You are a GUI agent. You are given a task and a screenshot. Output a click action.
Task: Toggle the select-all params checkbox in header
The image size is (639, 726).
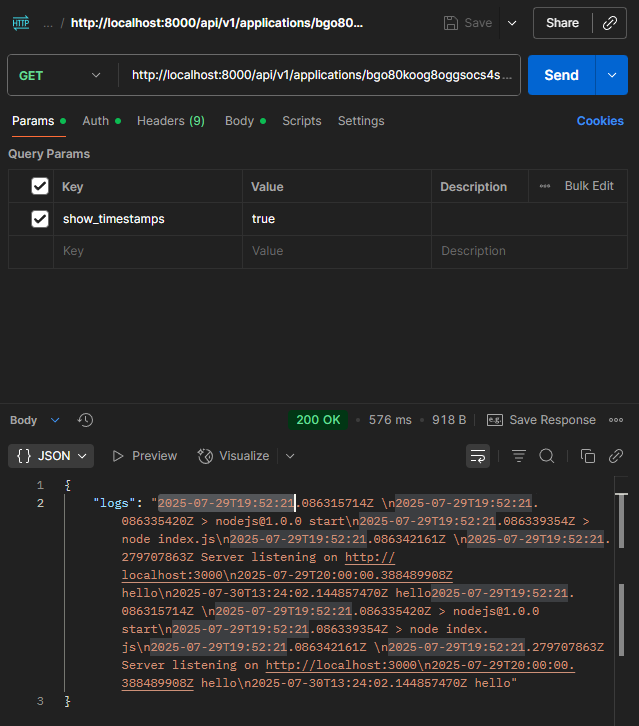pos(40,186)
